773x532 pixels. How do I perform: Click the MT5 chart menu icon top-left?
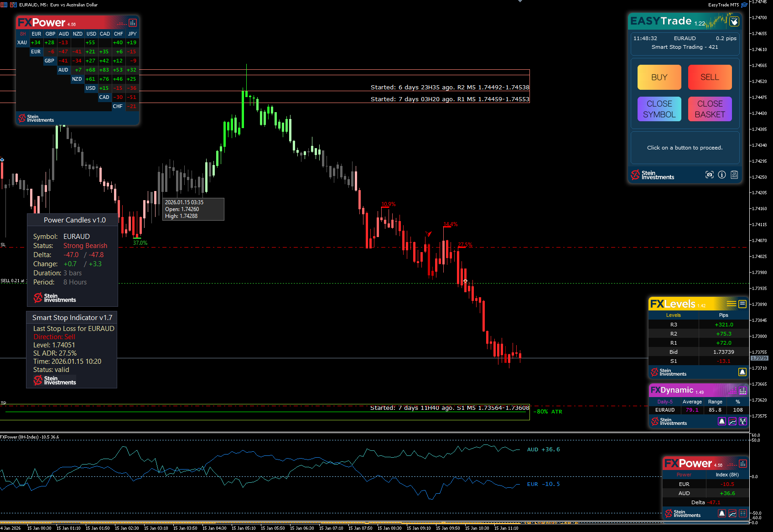pyautogui.click(x=4, y=5)
